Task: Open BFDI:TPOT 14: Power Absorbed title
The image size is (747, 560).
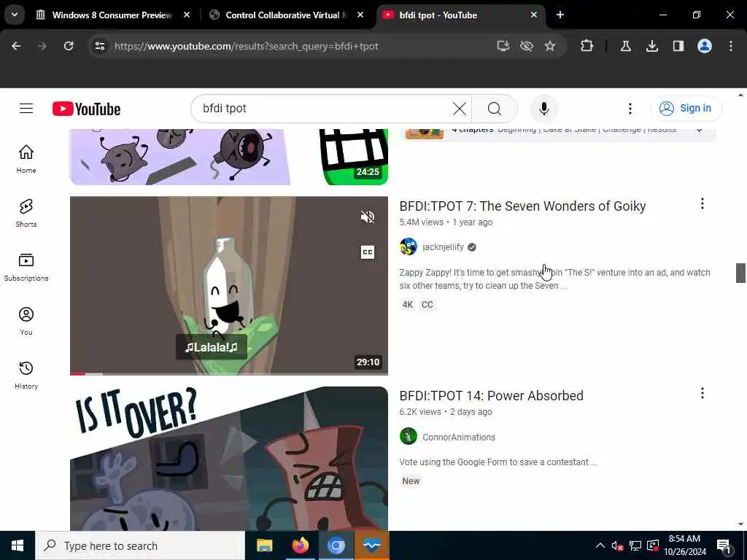Action: click(491, 396)
